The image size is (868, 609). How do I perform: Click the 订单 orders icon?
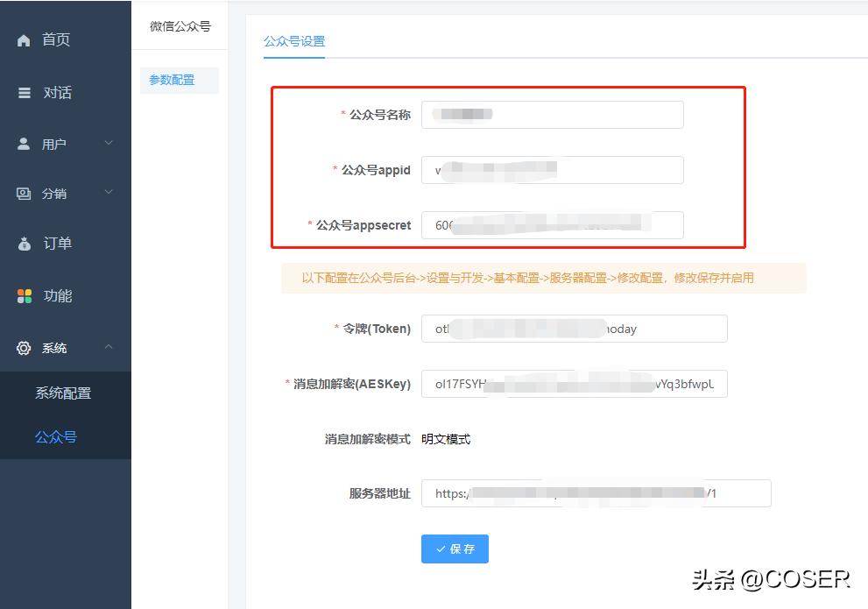pyautogui.click(x=24, y=244)
